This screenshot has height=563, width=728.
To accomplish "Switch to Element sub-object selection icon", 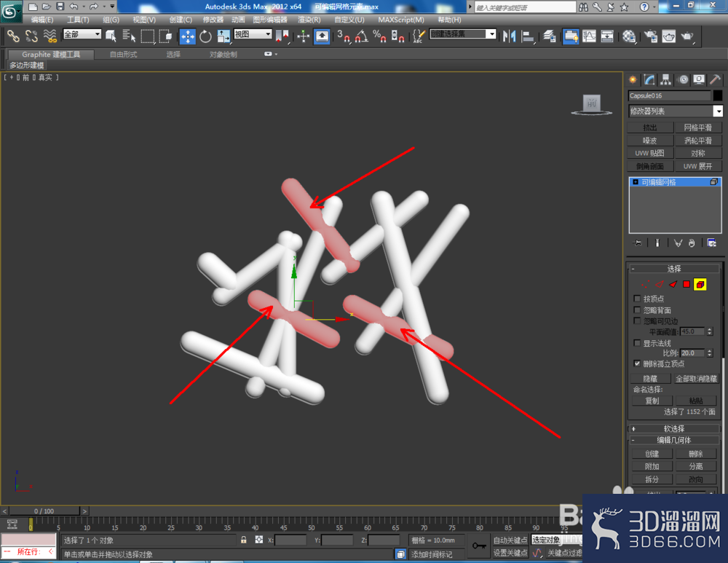I will [x=700, y=284].
